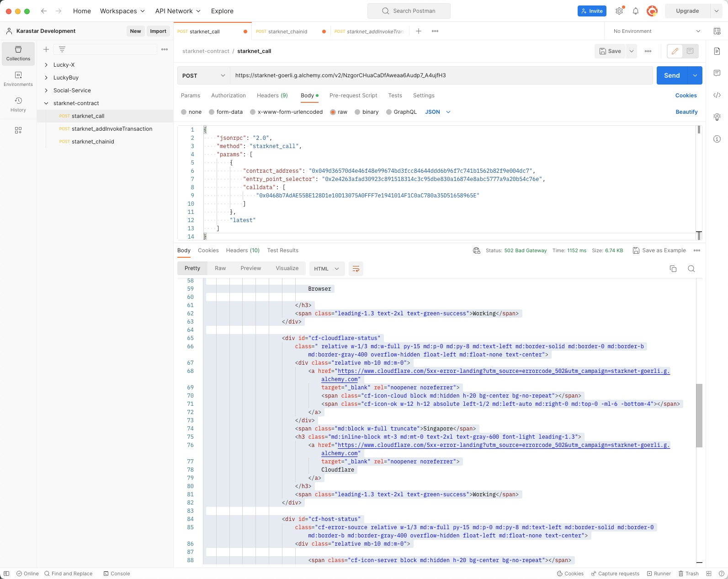Switch response view to Raw

[220, 268]
